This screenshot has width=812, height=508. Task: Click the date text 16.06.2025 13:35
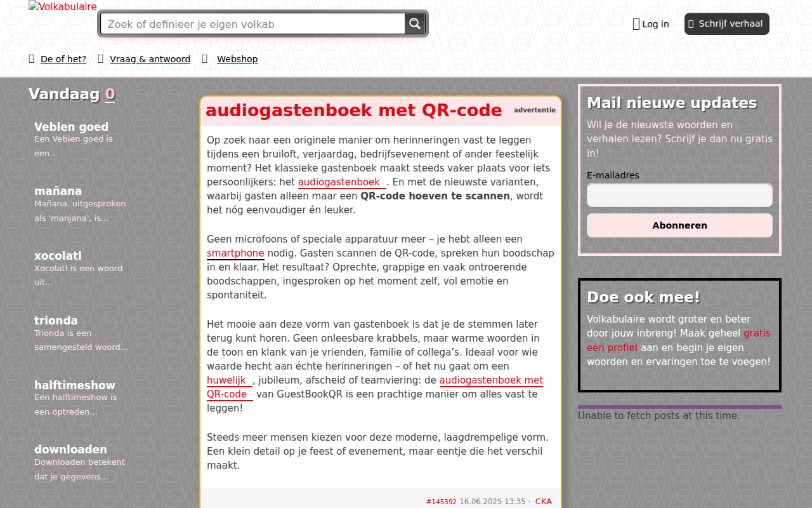(x=492, y=502)
